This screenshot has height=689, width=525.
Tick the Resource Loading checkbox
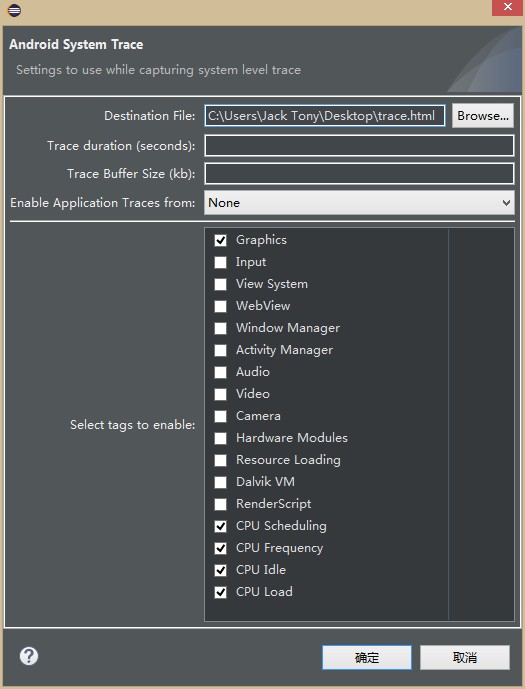point(220,460)
